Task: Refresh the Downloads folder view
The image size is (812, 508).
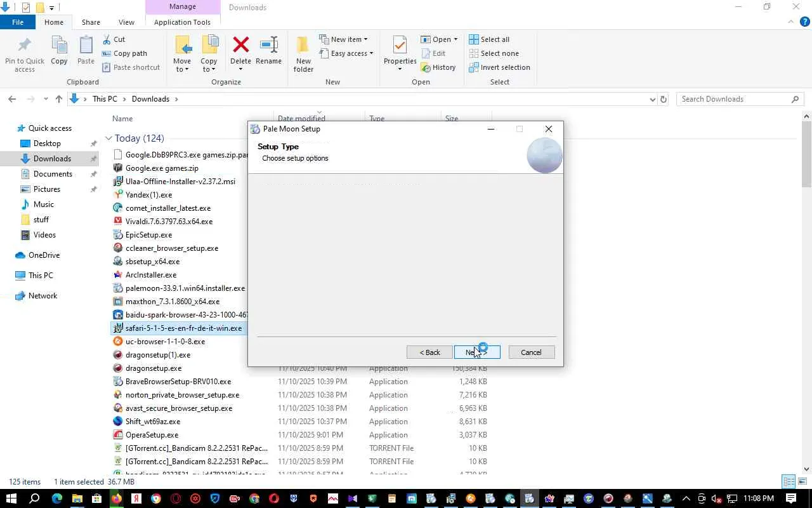Action: pyautogui.click(x=664, y=99)
